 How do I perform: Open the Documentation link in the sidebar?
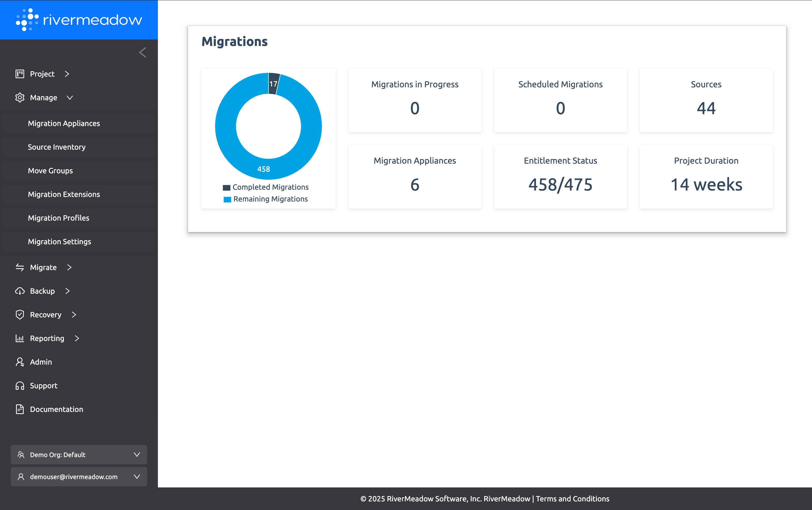point(56,409)
